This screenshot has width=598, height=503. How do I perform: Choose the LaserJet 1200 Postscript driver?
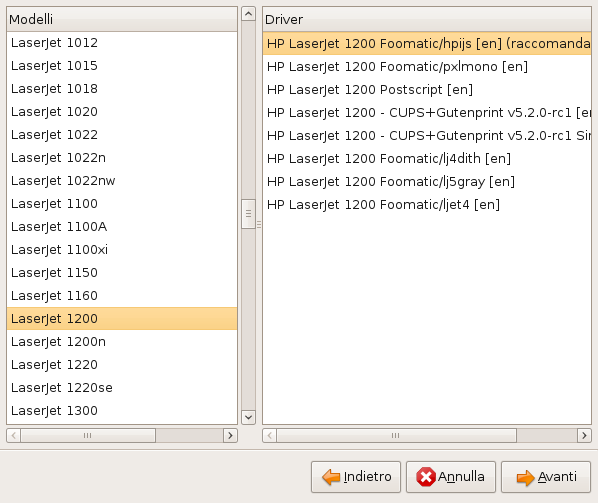[427, 89]
